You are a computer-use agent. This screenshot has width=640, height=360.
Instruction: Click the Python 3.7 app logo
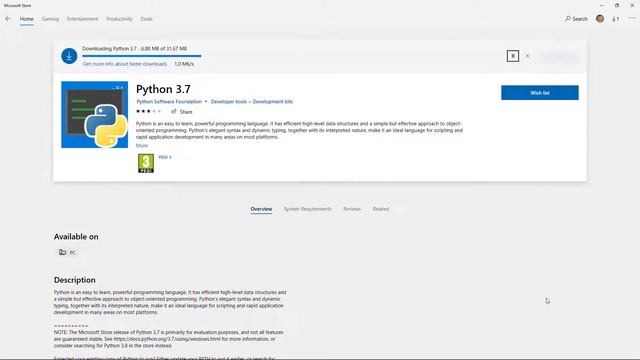[94, 114]
